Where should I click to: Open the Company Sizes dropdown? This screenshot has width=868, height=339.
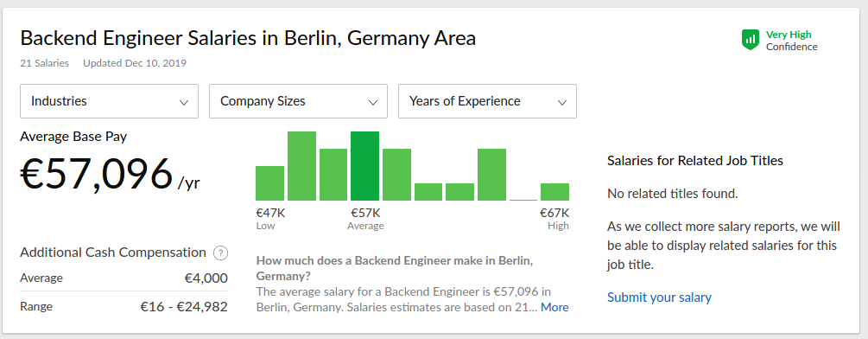click(x=298, y=101)
